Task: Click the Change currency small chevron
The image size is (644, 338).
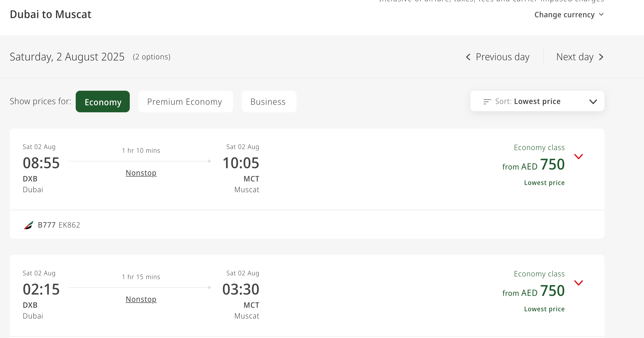Action: [x=601, y=15]
